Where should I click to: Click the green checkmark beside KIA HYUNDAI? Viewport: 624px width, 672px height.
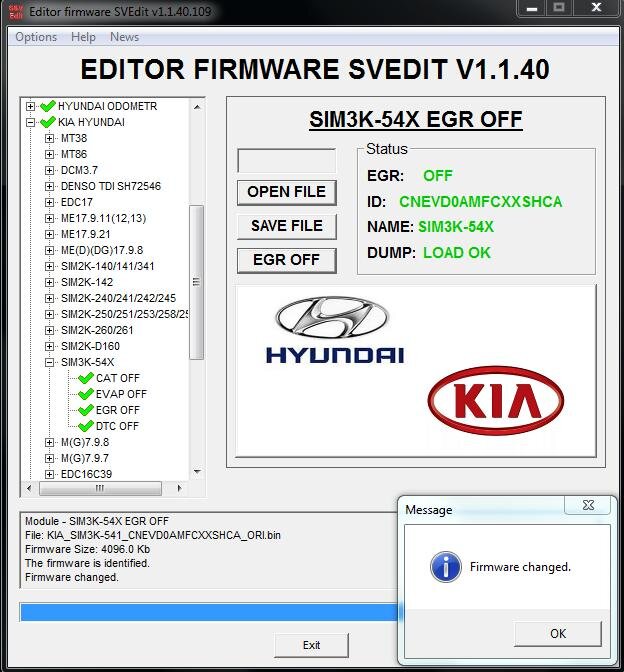click(x=48, y=122)
